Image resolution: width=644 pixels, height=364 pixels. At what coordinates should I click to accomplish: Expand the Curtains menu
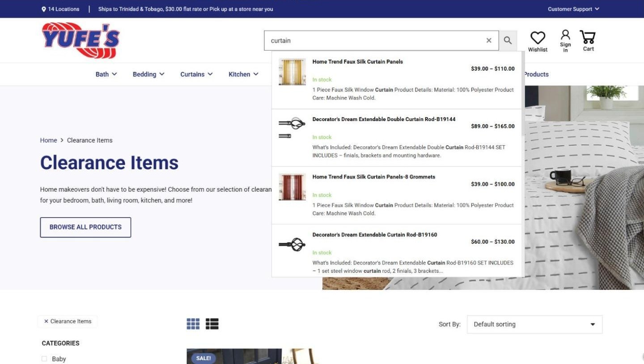[x=196, y=74]
